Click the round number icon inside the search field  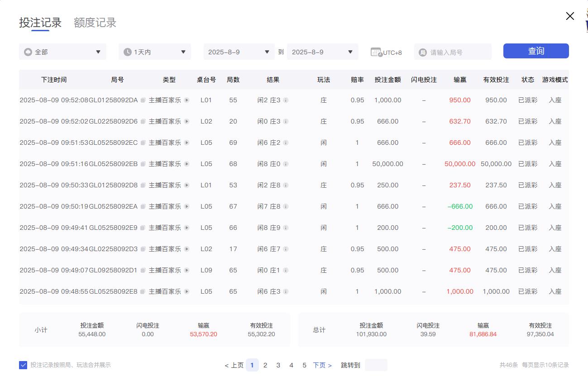tap(423, 52)
